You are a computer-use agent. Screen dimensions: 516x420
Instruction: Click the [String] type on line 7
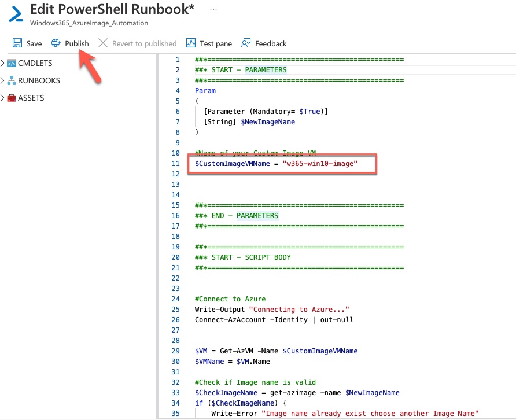coord(220,122)
